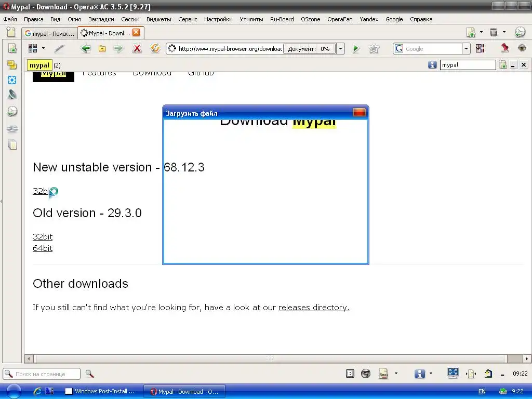Click the satellite dish sidebar icon
Viewport: 532px width, 399px height.
coord(12,95)
